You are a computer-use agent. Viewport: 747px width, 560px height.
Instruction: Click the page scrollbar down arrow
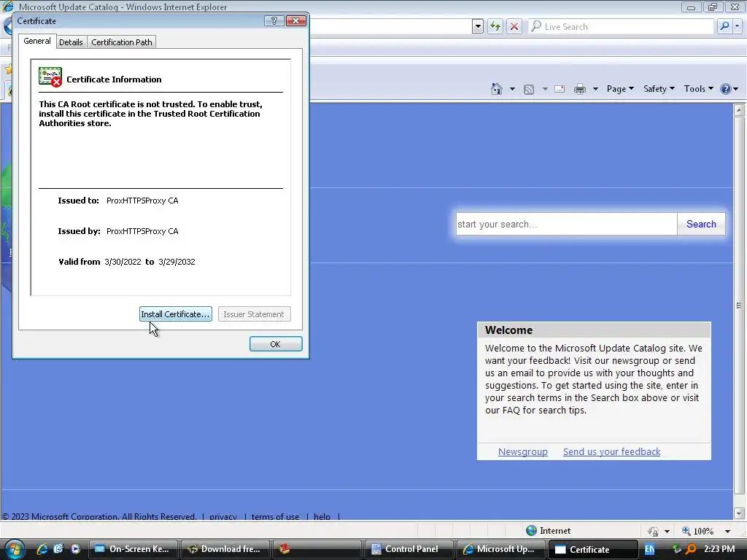[x=739, y=513]
